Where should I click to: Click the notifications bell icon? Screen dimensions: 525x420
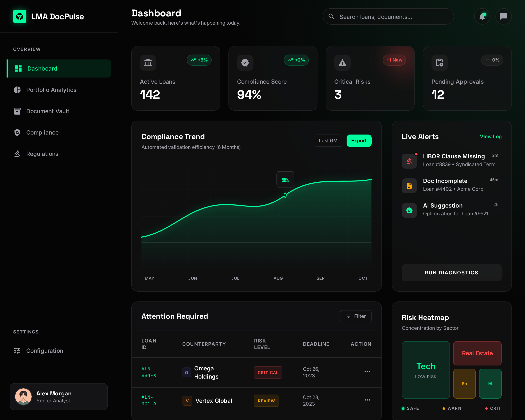tap(482, 17)
